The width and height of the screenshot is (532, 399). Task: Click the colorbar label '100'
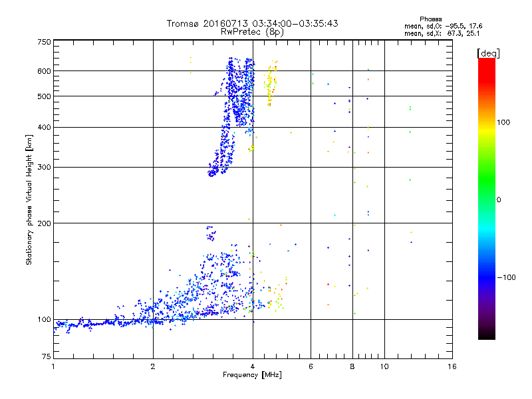pyautogui.click(x=503, y=122)
